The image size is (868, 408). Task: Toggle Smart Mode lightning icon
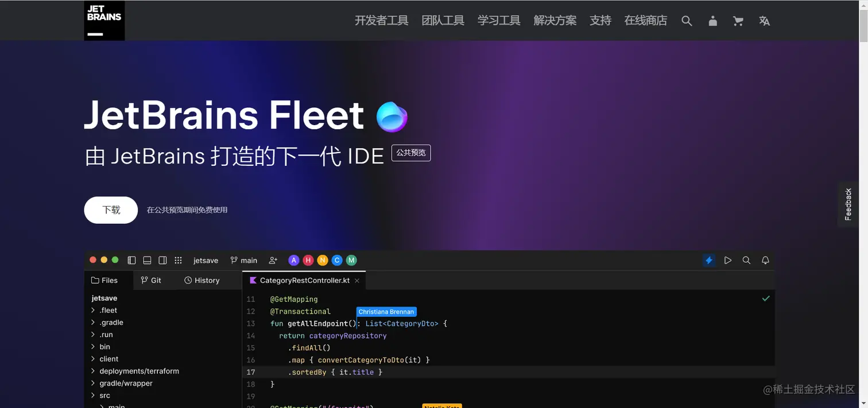(x=709, y=260)
